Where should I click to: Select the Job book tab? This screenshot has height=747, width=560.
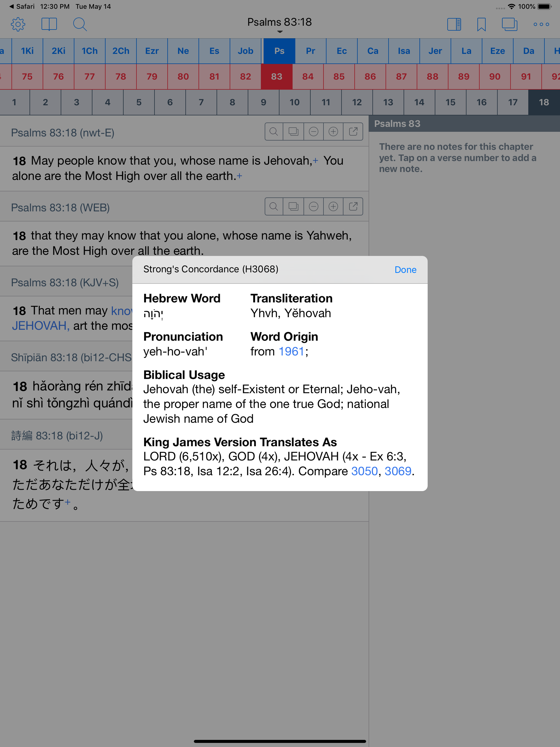click(x=245, y=51)
